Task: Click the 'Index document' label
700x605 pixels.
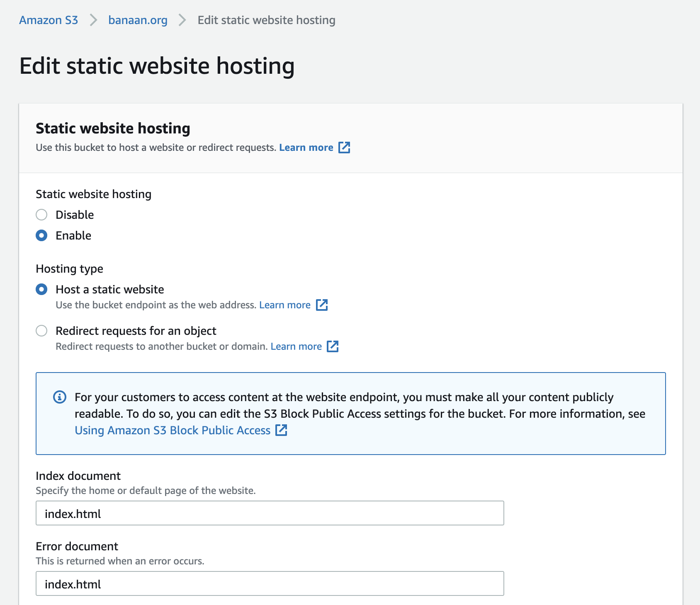Action: point(78,476)
